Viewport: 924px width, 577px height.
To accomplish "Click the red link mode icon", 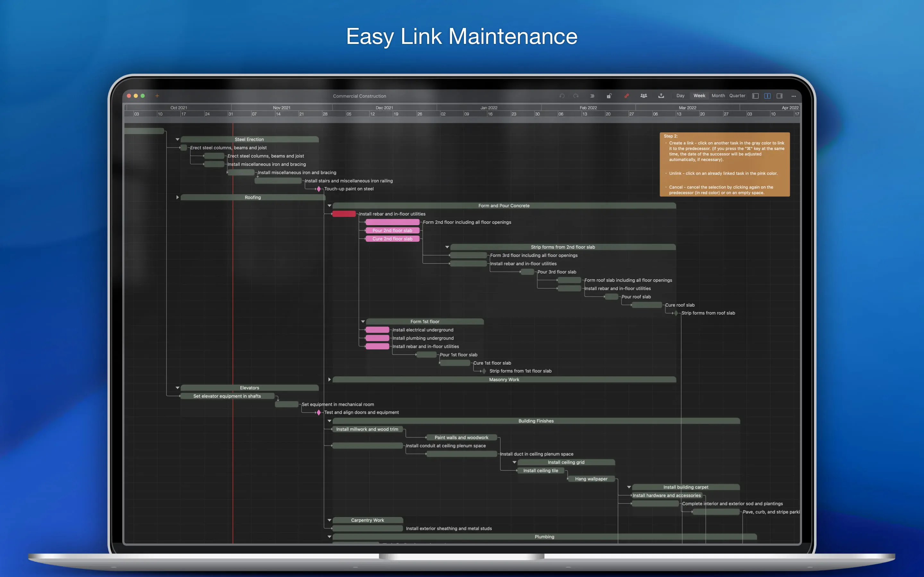I will pyautogui.click(x=627, y=96).
